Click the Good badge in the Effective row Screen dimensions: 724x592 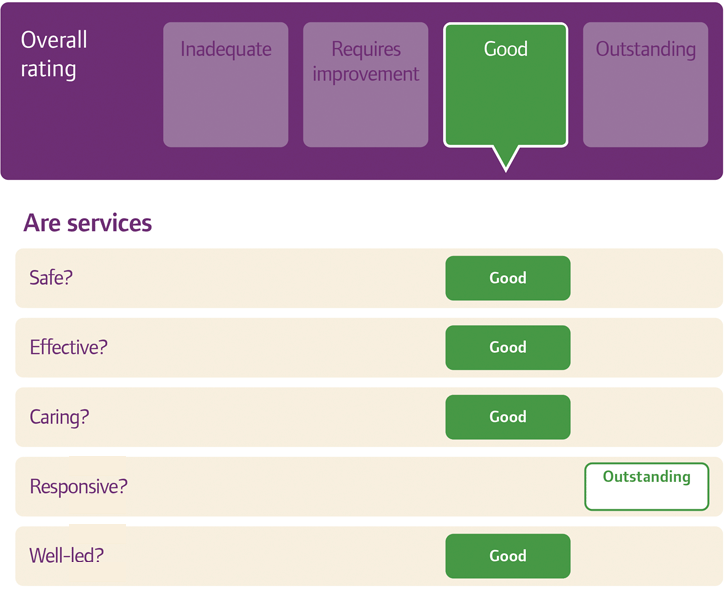tap(507, 348)
